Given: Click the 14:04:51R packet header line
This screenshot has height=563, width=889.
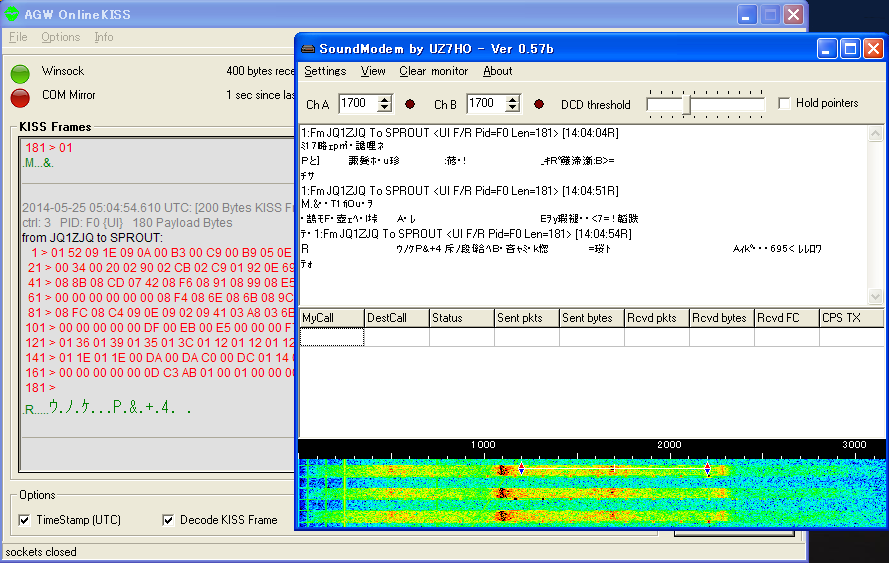Looking at the screenshot, I should click(x=460, y=191).
